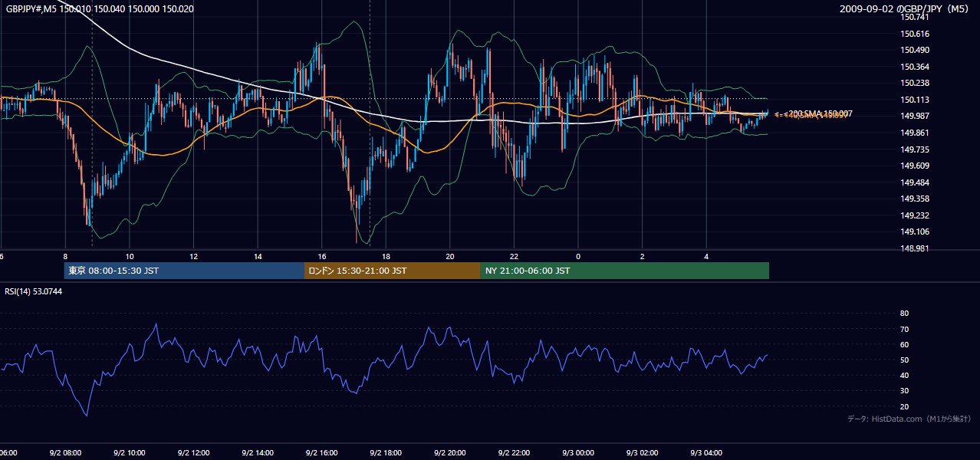
Task: Click hour tick 12 above the session bars
Action: tap(193, 256)
